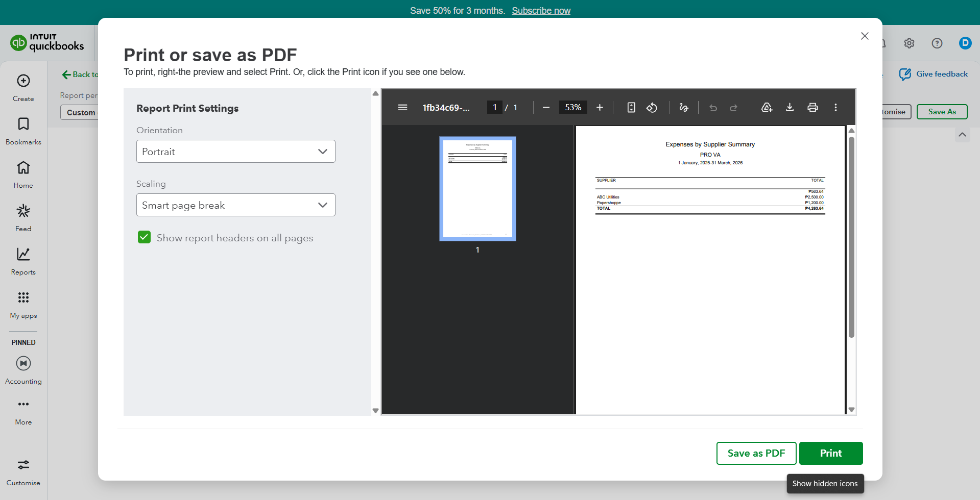The height and width of the screenshot is (500, 980).
Task: Click the 'ABC Utilities' supplier row
Action: (710, 197)
